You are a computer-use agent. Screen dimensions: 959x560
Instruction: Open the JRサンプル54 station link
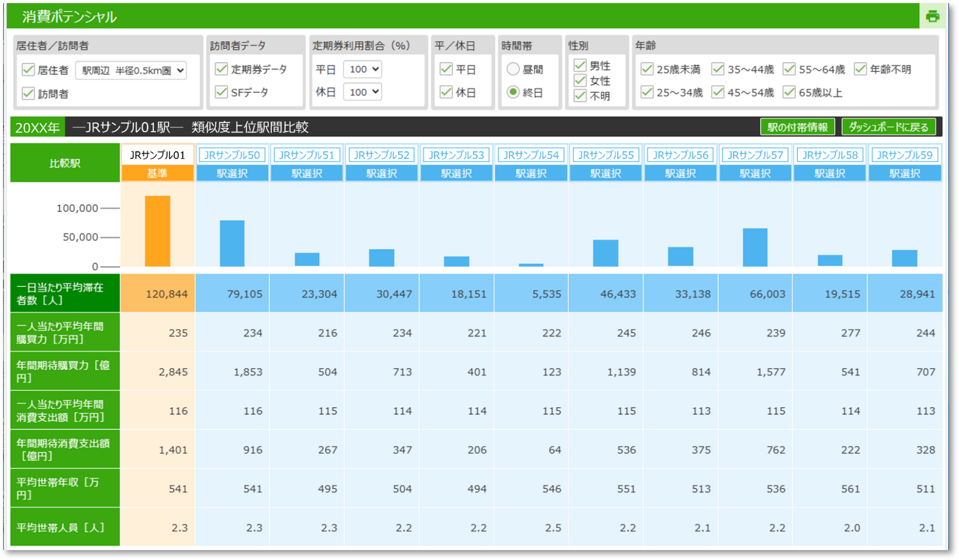pyautogui.click(x=531, y=155)
